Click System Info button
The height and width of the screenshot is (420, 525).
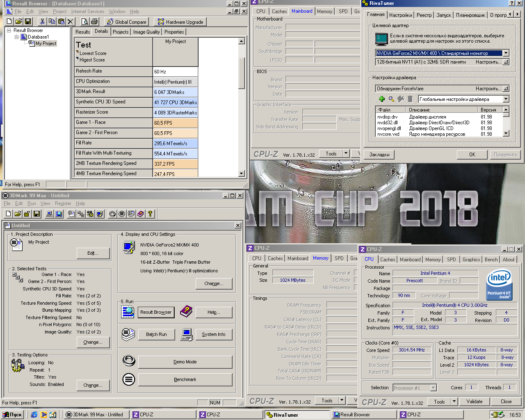tap(213, 334)
